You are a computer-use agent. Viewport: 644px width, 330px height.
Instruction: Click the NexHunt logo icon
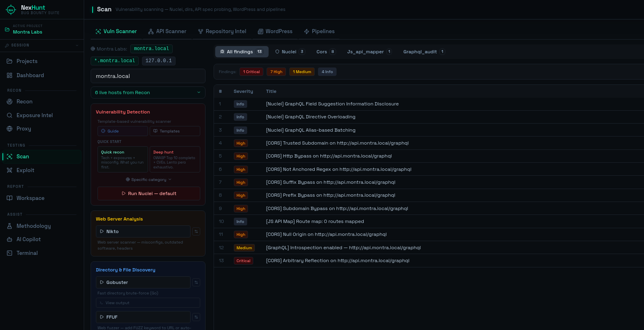tap(11, 10)
